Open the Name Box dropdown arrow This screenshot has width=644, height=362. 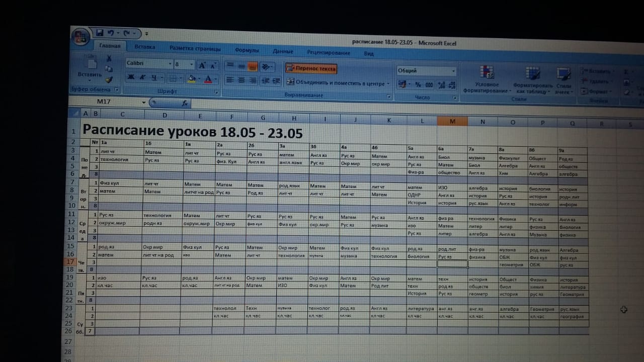[x=144, y=103]
